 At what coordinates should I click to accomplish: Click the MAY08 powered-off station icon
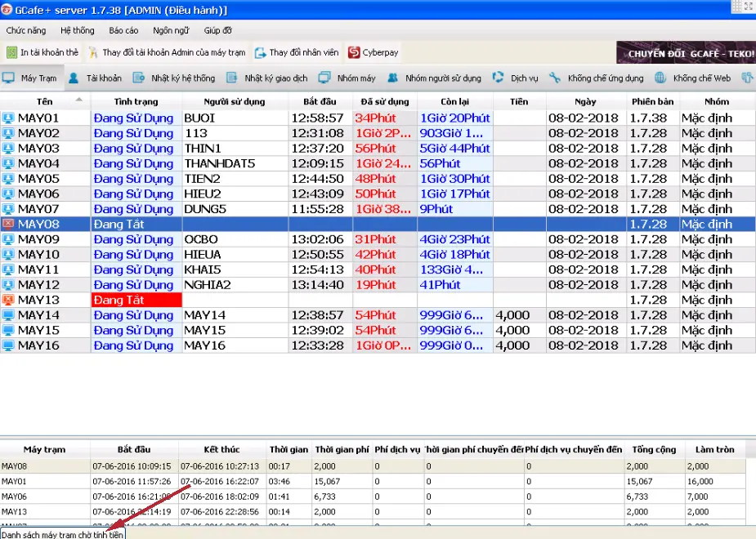[8, 224]
